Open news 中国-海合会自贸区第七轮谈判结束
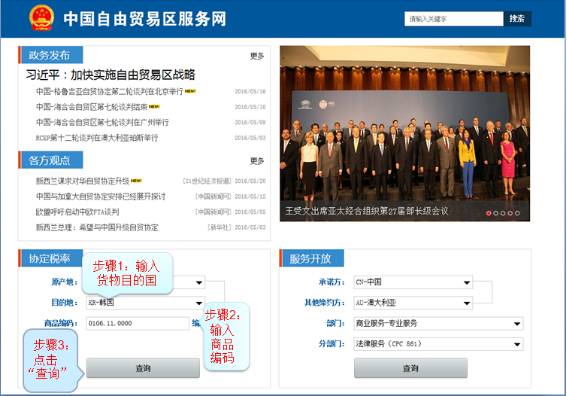The height and width of the screenshot is (396, 567). 91,107
